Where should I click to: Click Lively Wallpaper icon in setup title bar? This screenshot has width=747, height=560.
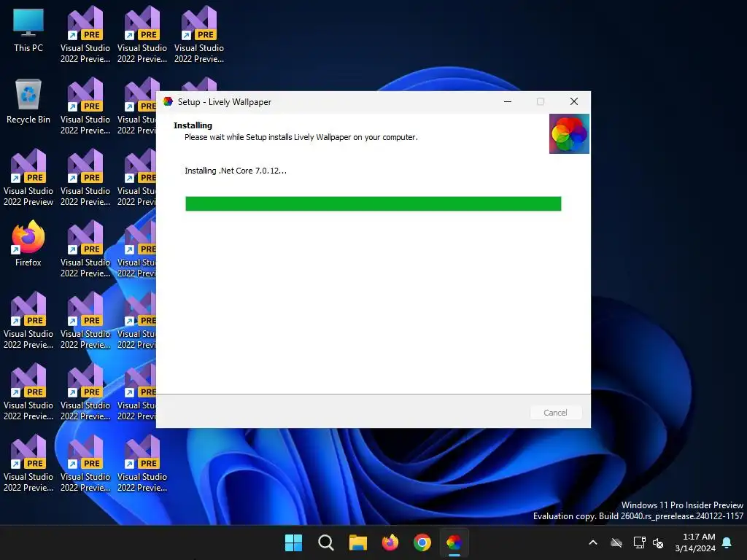(x=168, y=102)
